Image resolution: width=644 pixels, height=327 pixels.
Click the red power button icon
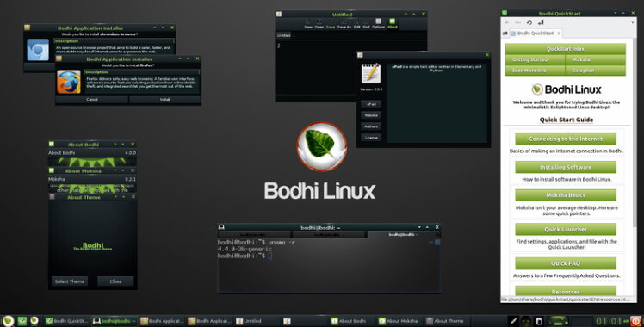pos(635,321)
